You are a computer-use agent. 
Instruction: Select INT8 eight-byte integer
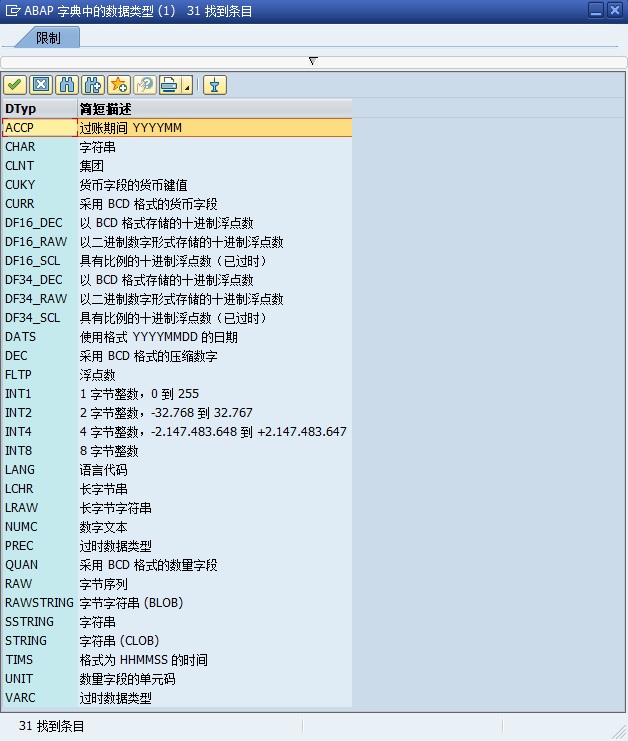coord(177,451)
